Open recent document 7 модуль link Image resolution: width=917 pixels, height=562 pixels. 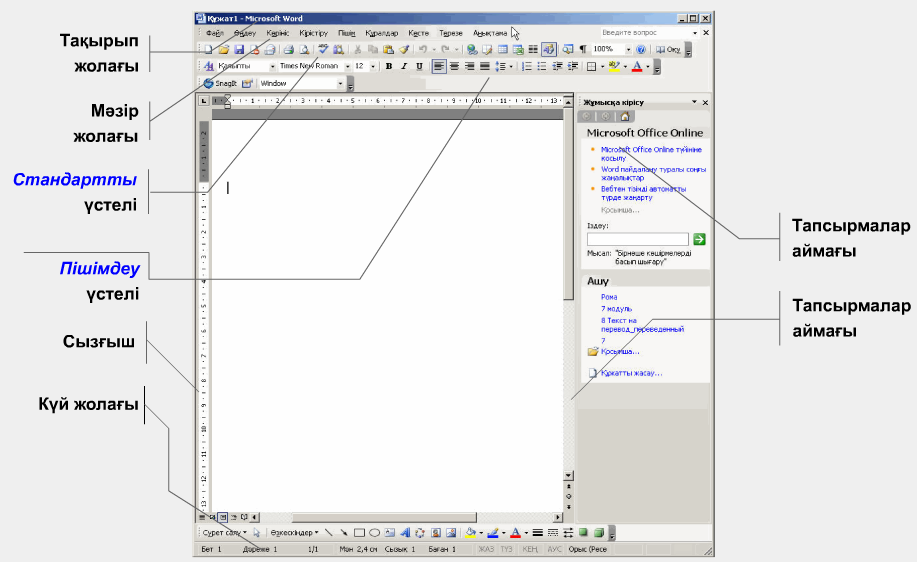(x=616, y=309)
